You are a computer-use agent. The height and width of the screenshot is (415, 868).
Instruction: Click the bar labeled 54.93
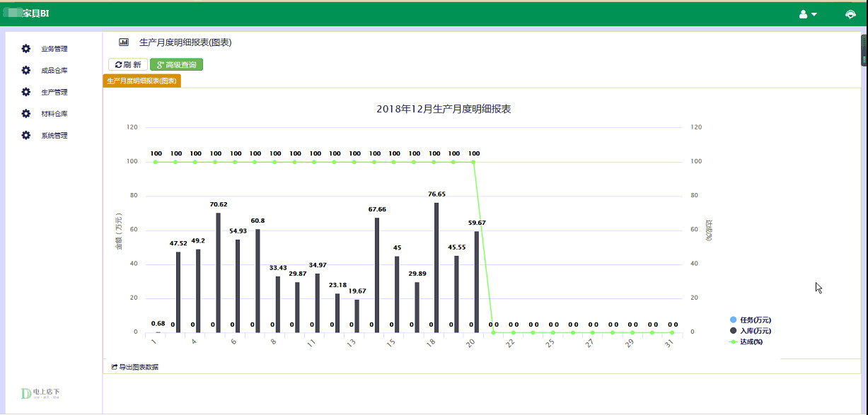coord(238,286)
